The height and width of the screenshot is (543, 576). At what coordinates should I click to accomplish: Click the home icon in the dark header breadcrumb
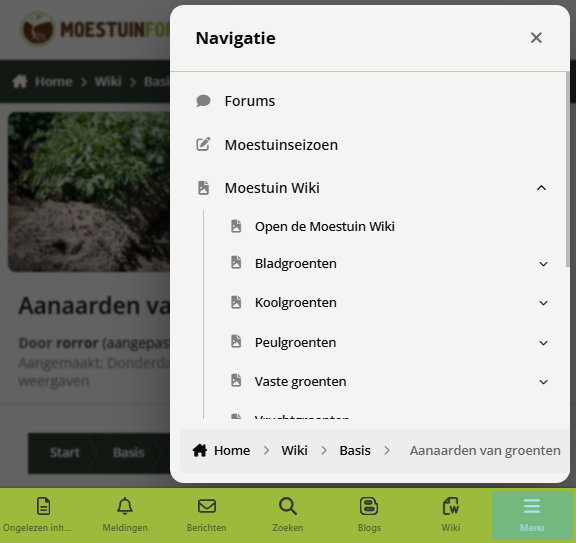20,81
